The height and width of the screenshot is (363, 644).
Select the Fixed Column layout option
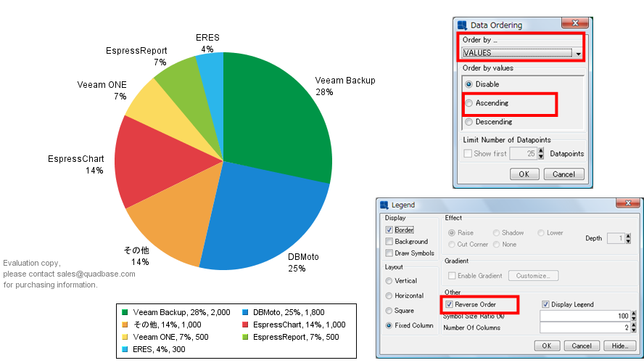[x=389, y=325]
